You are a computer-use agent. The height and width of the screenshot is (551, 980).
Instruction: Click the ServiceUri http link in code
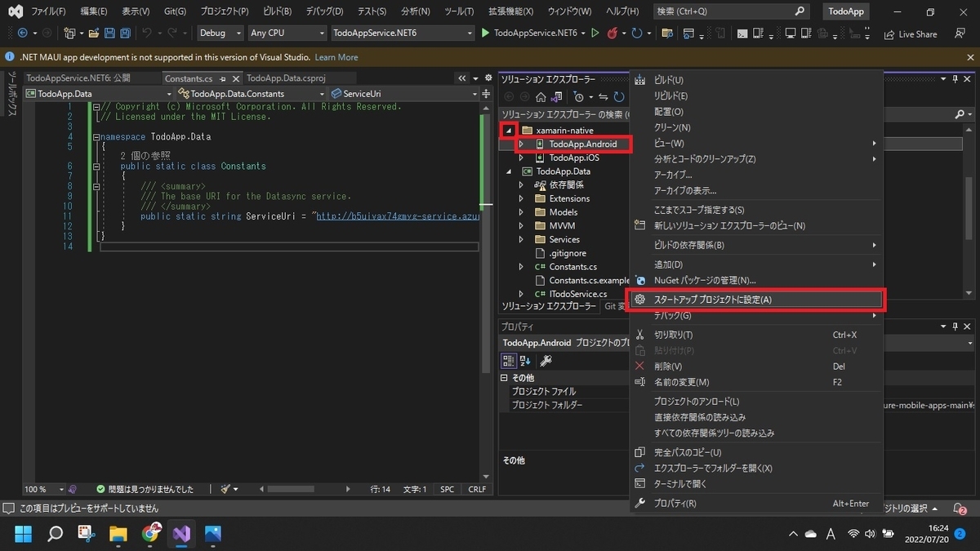tap(398, 216)
